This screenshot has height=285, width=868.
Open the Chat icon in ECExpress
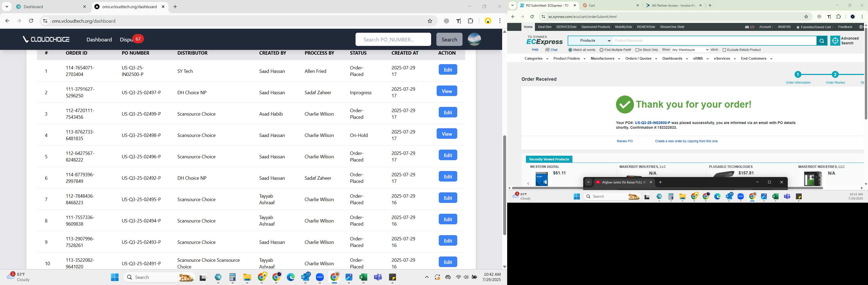click(548, 50)
